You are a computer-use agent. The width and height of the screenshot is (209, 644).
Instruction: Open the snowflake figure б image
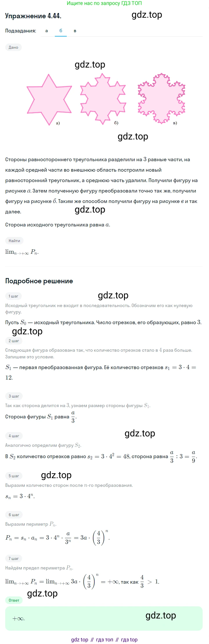point(103,99)
